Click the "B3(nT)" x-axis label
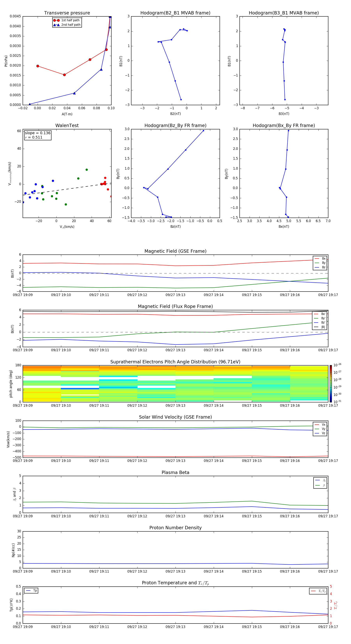The width and height of the screenshot is (351, 644). 284,114
